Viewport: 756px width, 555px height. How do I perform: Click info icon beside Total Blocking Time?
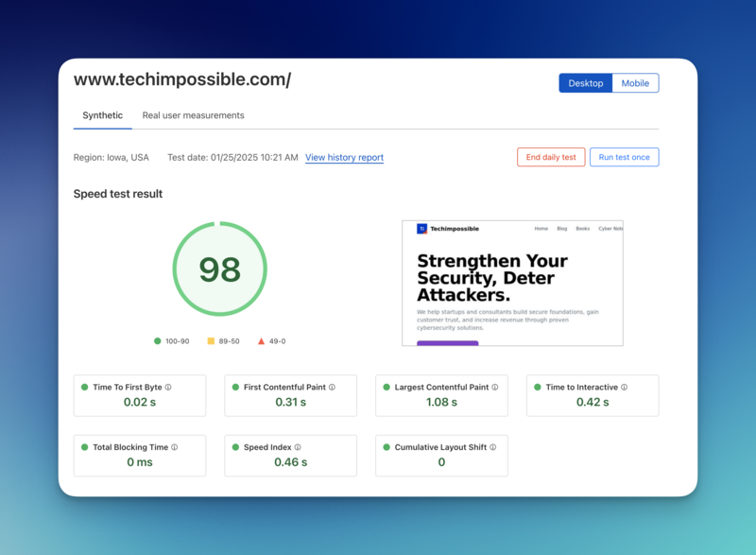tap(175, 448)
